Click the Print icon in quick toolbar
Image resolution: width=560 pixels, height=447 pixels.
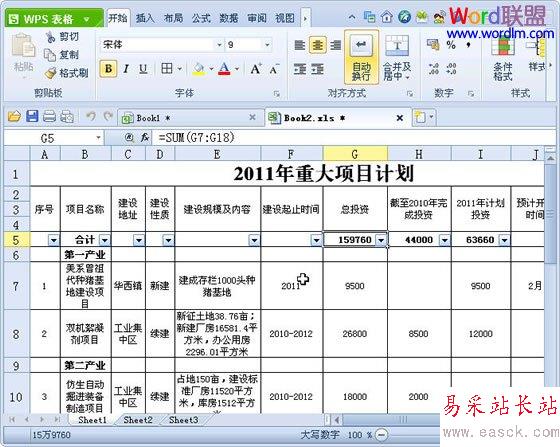pyautogui.click(x=49, y=116)
